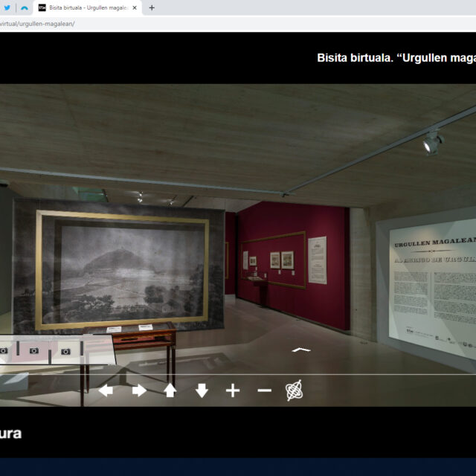Tilt the view down with the arrow
This screenshot has height=476, width=476.
point(202,390)
